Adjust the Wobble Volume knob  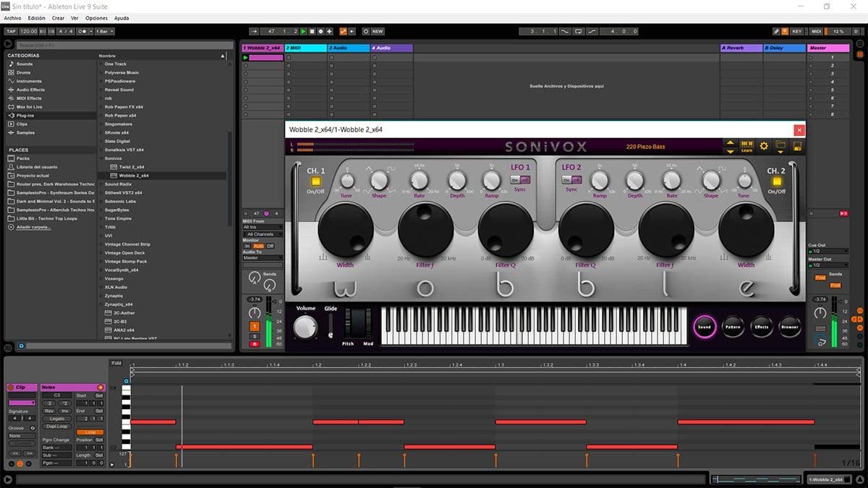coord(305,327)
